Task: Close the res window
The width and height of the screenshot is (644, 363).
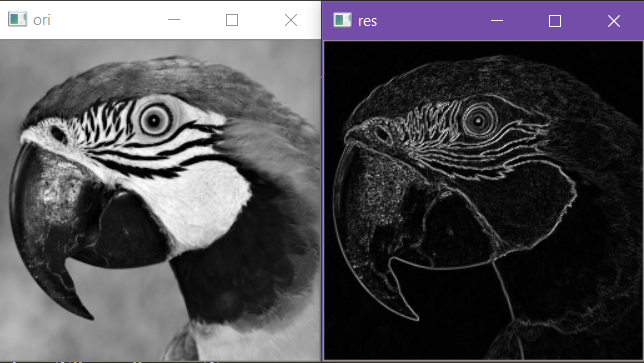Action: [614, 21]
